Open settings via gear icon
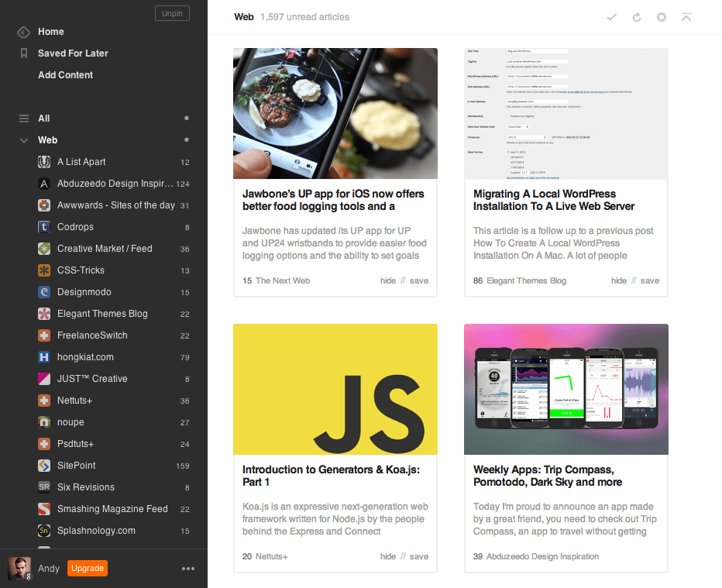Image resolution: width=722 pixels, height=588 pixels. pyautogui.click(x=662, y=16)
